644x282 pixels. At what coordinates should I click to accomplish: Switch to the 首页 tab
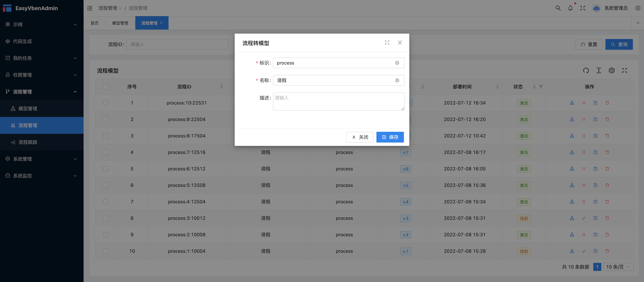click(x=95, y=23)
